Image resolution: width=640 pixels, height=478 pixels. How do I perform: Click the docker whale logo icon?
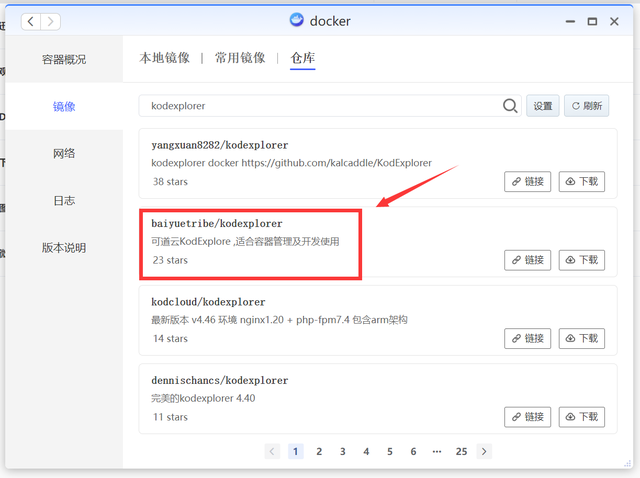[297, 20]
